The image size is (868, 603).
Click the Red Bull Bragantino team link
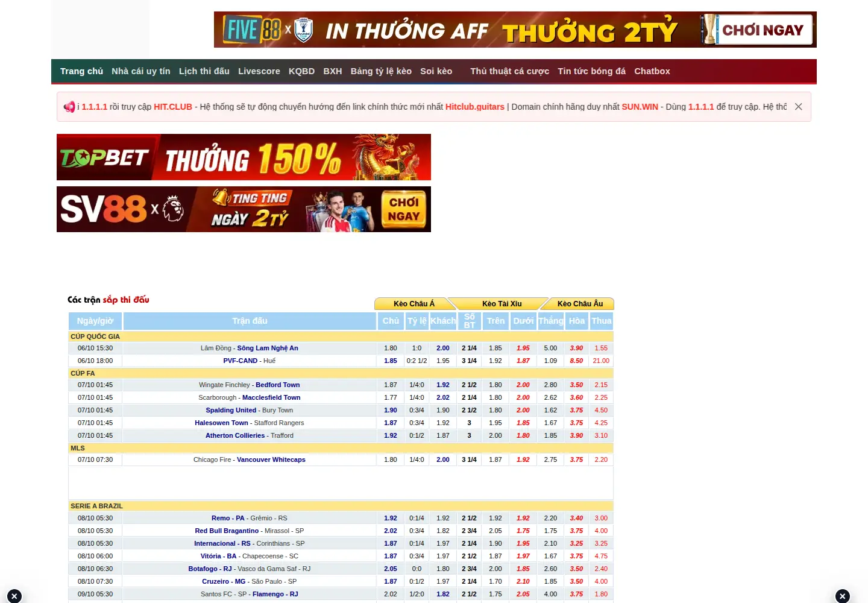click(227, 531)
